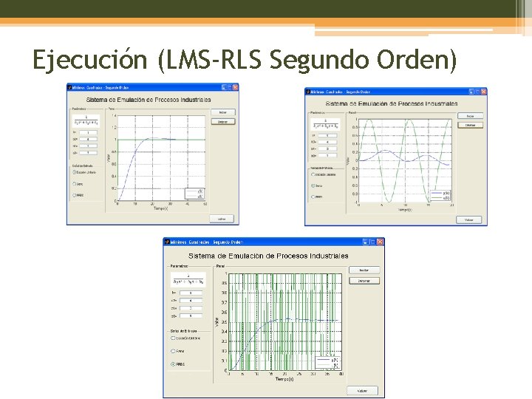Click Detener in the step-response window
Viewport: 532px width, 399px height.
point(223,121)
